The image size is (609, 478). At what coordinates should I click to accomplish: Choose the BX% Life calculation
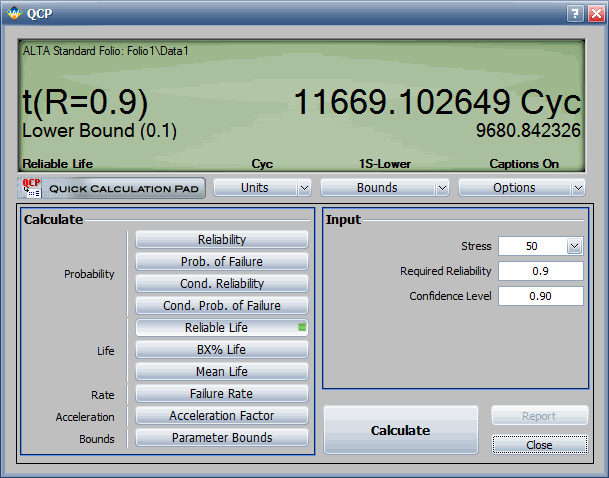[221, 350]
